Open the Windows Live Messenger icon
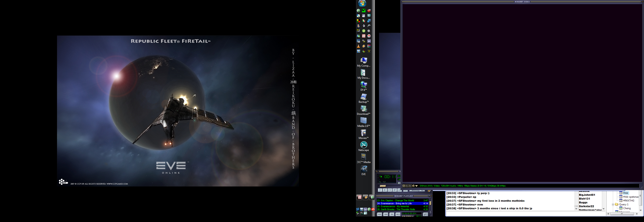This screenshot has width=644, height=222. pos(358,36)
